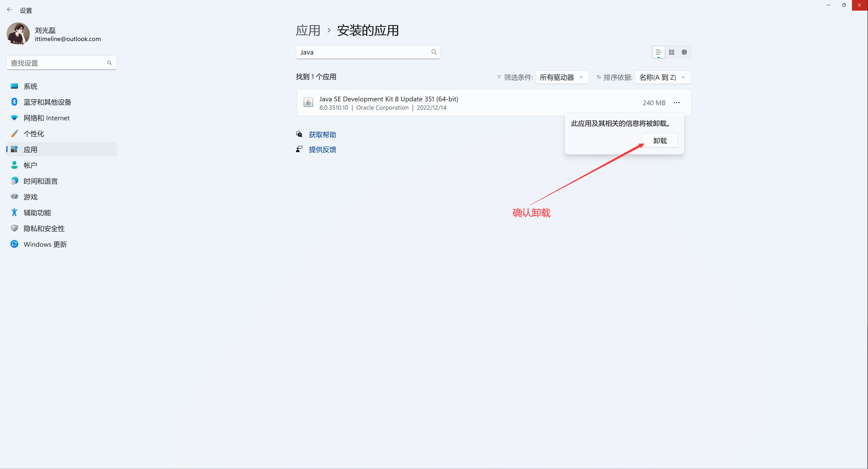Viewport: 868px width, 469px height.
Task: Click the Java SE Development Kit icon
Action: coord(308,102)
